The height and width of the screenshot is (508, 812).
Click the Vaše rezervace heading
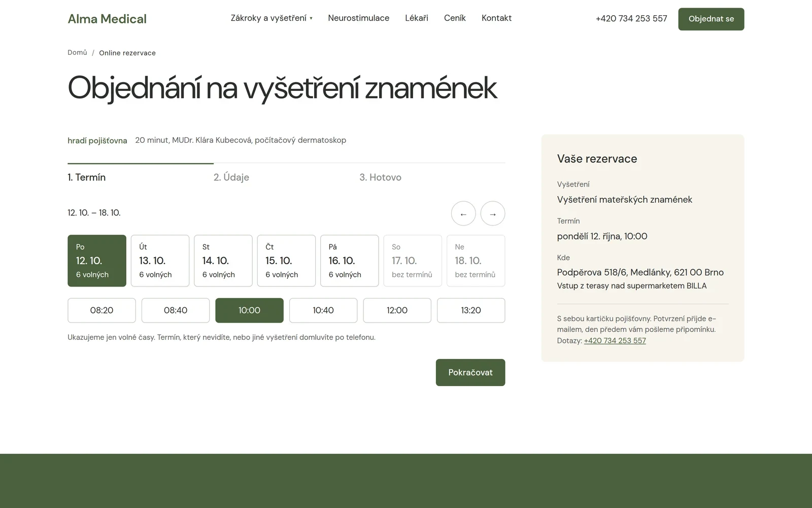coord(597,159)
